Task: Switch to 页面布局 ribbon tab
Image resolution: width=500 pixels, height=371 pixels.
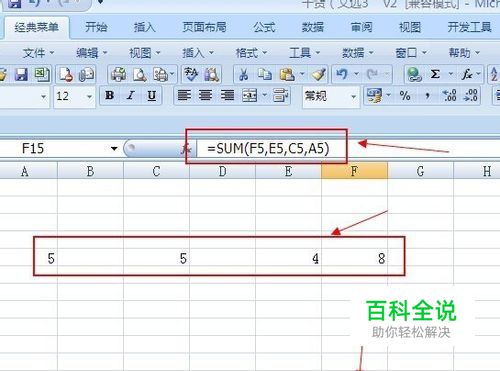Action: pos(204,27)
